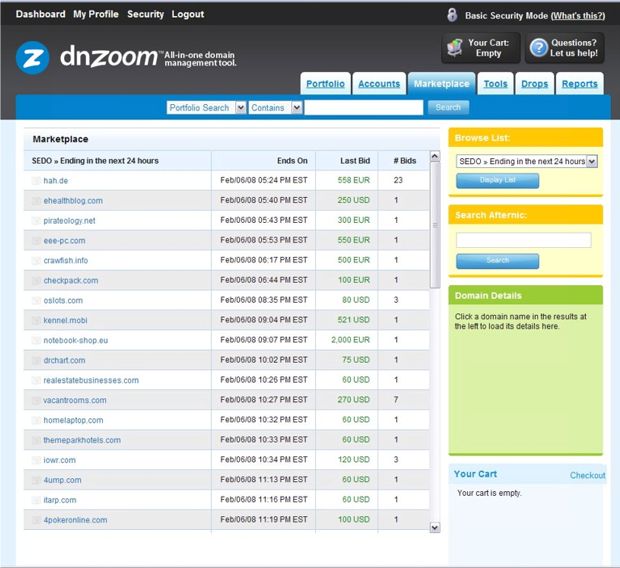Open the Tools tab
This screenshot has width=620, height=568.
click(495, 83)
